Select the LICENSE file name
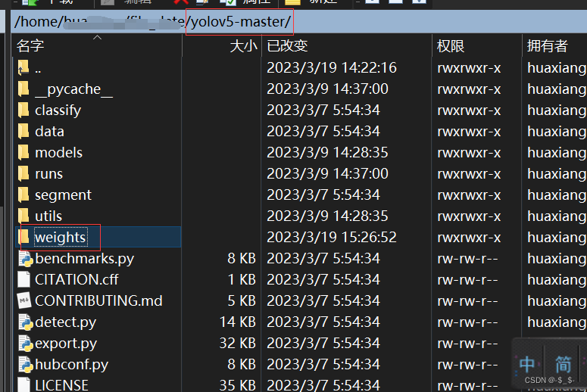This screenshot has height=392, width=587. pyautogui.click(x=61, y=385)
